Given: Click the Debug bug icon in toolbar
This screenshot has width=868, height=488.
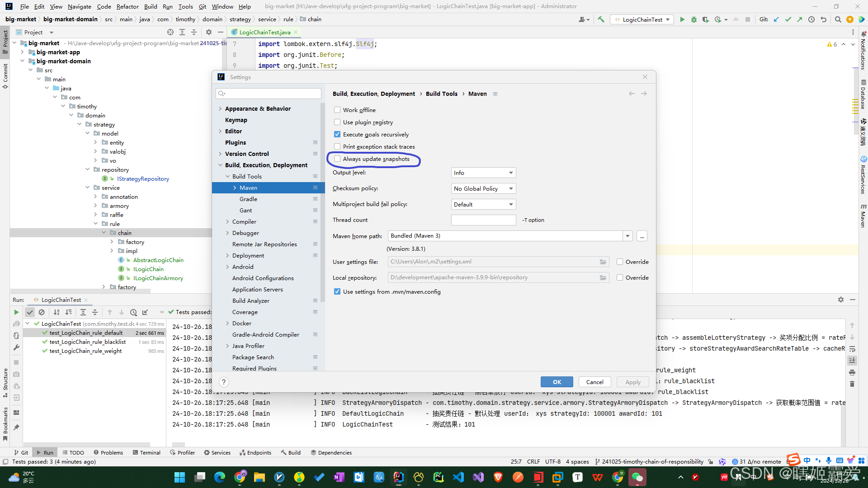Looking at the screenshot, I should coord(693,19).
